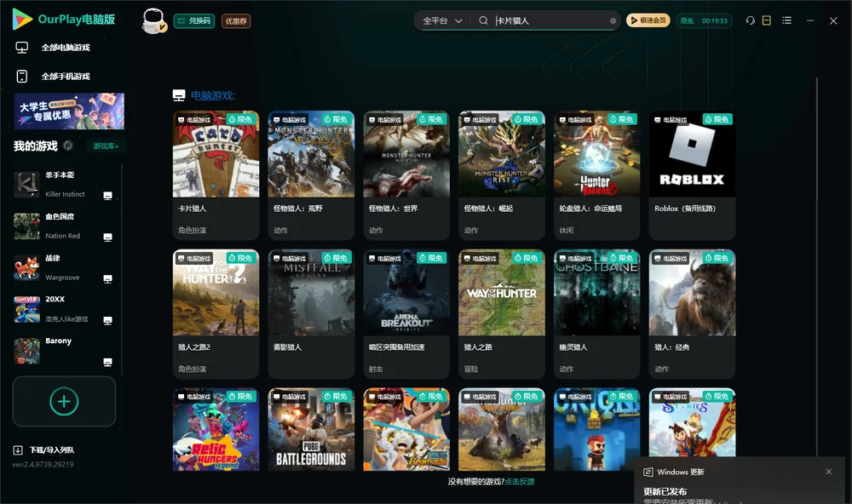Click the download/import queue icon
The image size is (852, 504).
point(18,450)
